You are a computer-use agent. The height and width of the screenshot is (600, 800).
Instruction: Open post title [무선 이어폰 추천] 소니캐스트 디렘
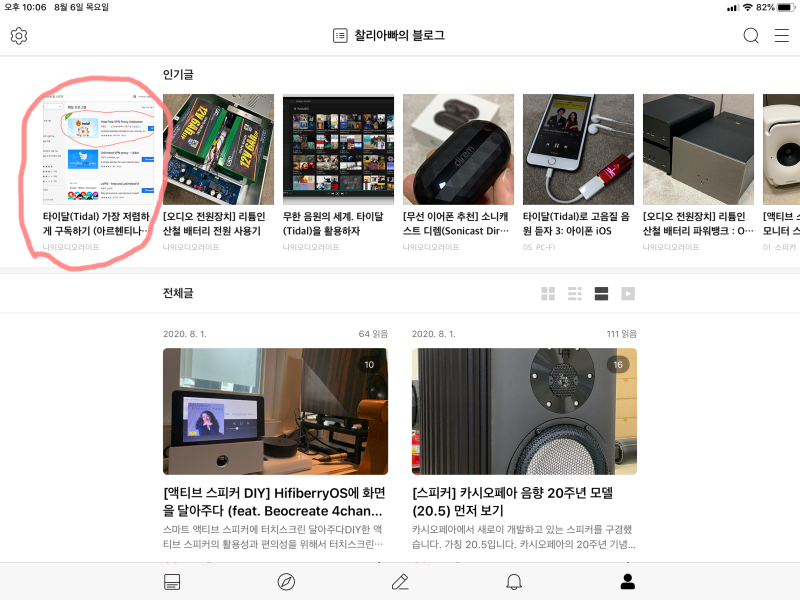point(456,223)
